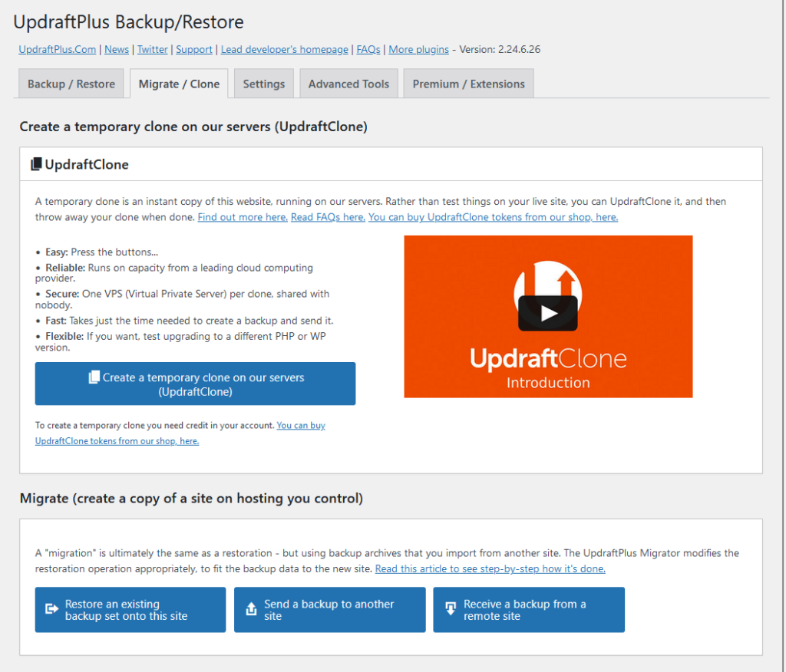
Task: Select the Migrate / Clone tab
Action: (179, 84)
